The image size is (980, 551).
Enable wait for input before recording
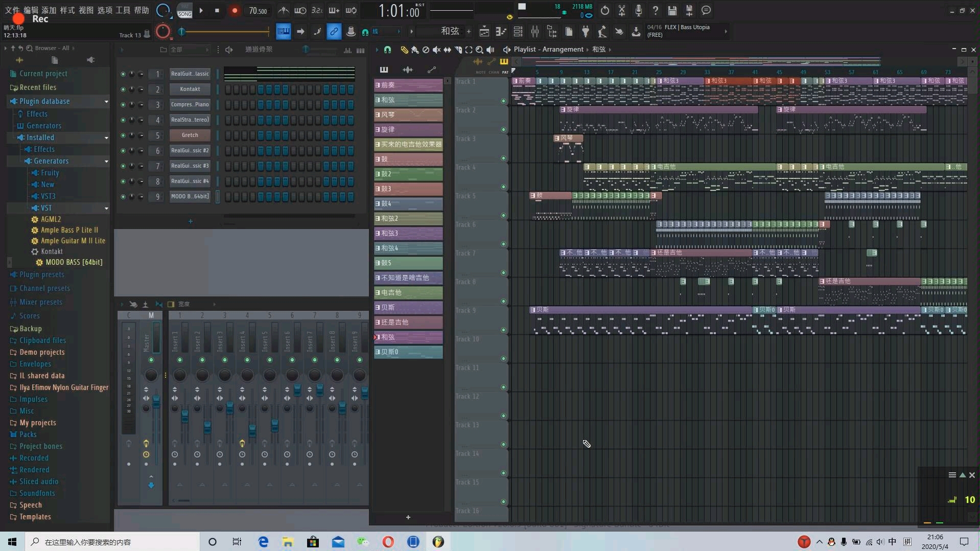point(300,10)
